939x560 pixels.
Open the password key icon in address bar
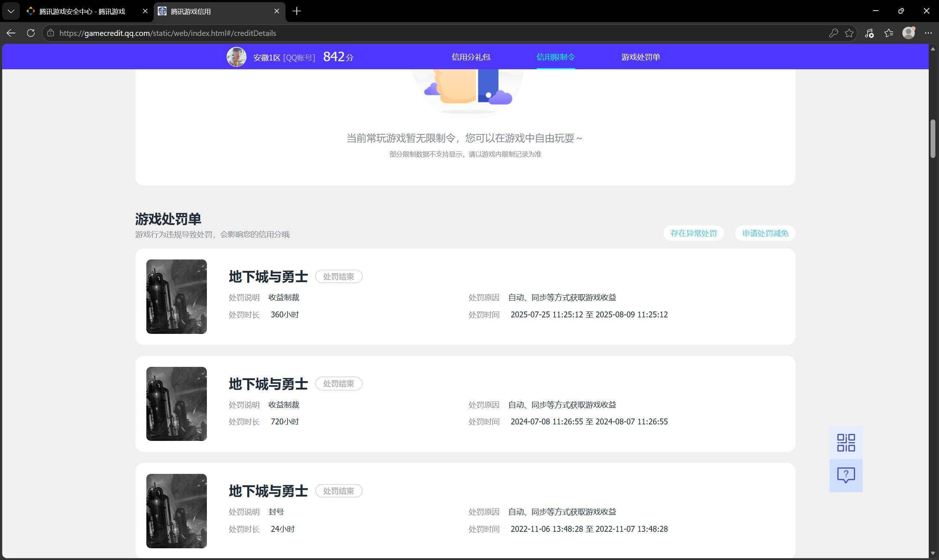pyautogui.click(x=833, y=33)
